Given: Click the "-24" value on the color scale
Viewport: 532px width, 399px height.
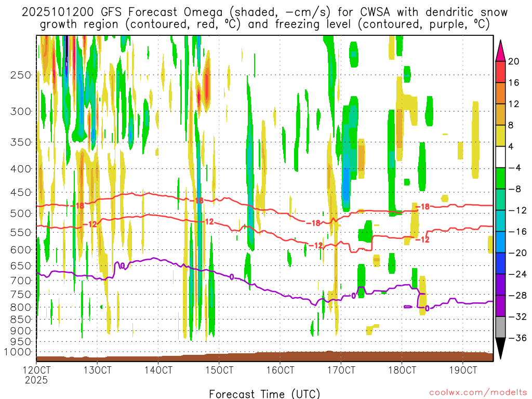Looking at the screenshot, I should [x=517, y=274].
